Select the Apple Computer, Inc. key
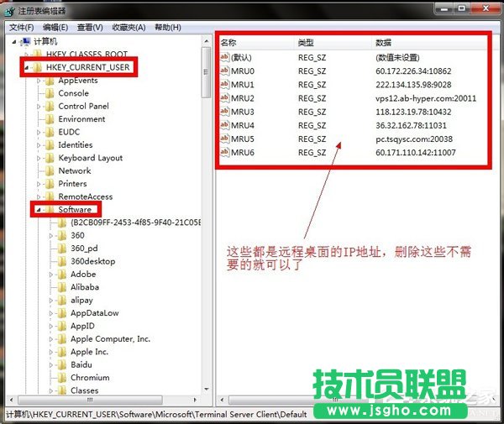Screen dimensions: 504x424 coord(110,339)
